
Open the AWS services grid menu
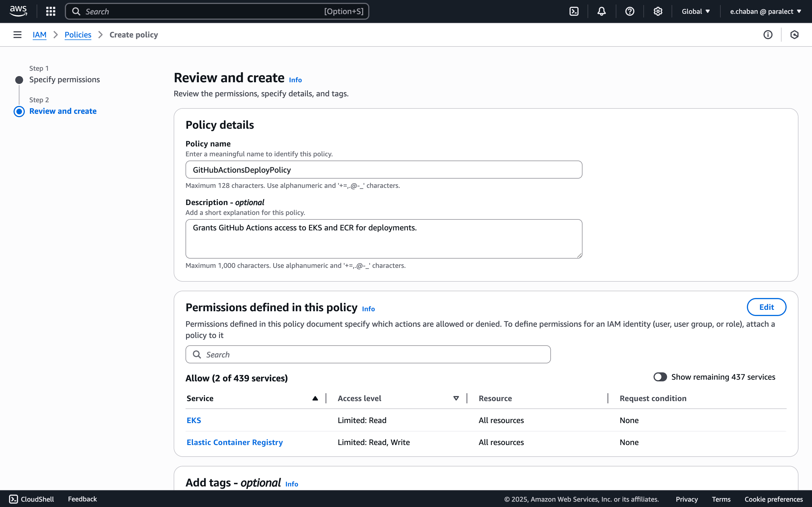click(x=51, y=11)
